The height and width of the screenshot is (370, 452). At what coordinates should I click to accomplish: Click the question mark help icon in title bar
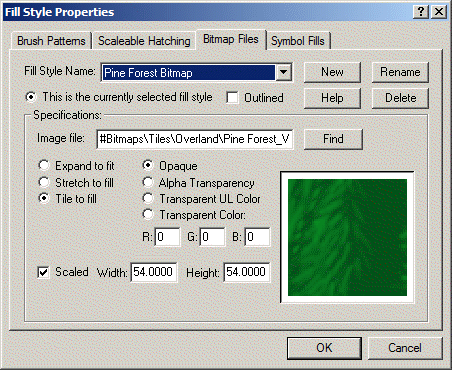coord(421,12)
